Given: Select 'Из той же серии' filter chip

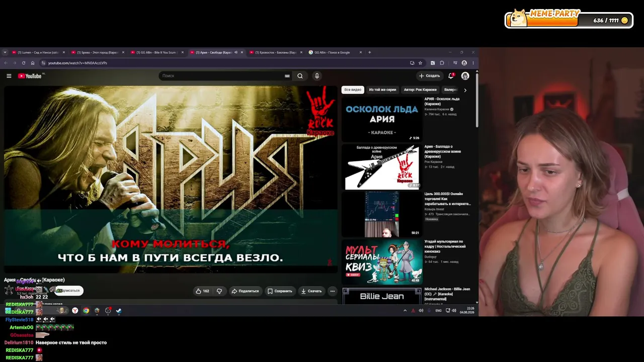Looking at the screenshot, I should pyautogui.click(x=382, y=90).
